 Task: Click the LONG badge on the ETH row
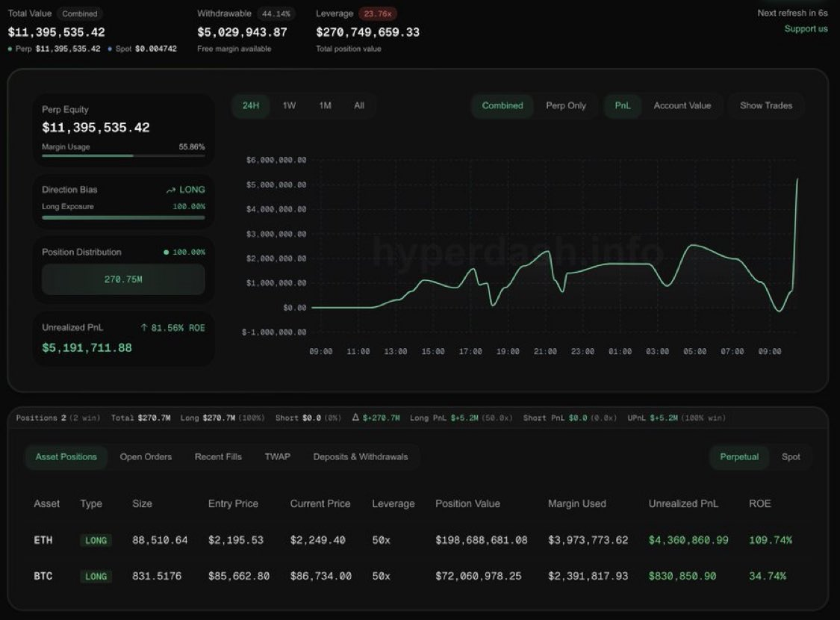(96, 540)
